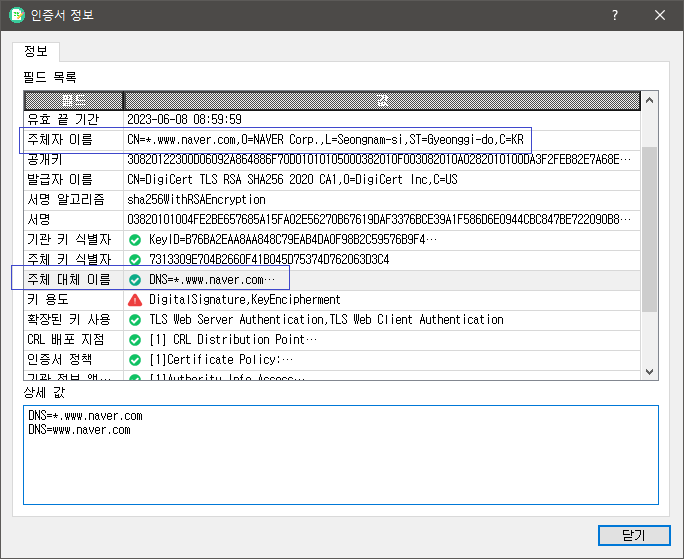Viewport: 684px width, 559px height.
Task: Click the DigitalSignature,KeyEncipherment value
Action: (245, 300)
